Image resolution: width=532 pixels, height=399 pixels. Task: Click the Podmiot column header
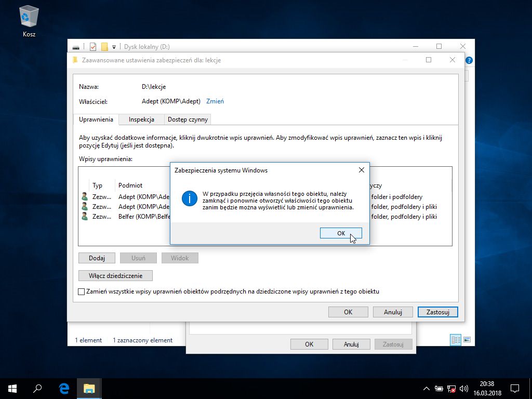pos(130,185)
